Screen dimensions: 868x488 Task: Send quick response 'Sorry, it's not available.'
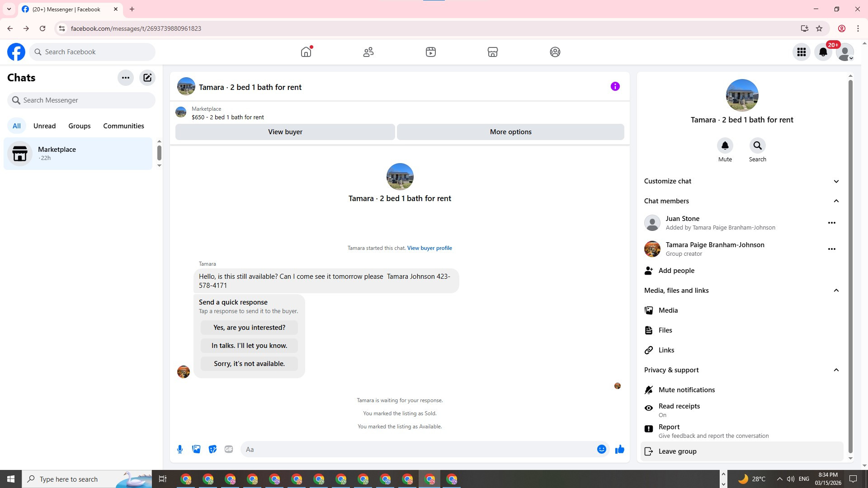click(x=250, y=364)
